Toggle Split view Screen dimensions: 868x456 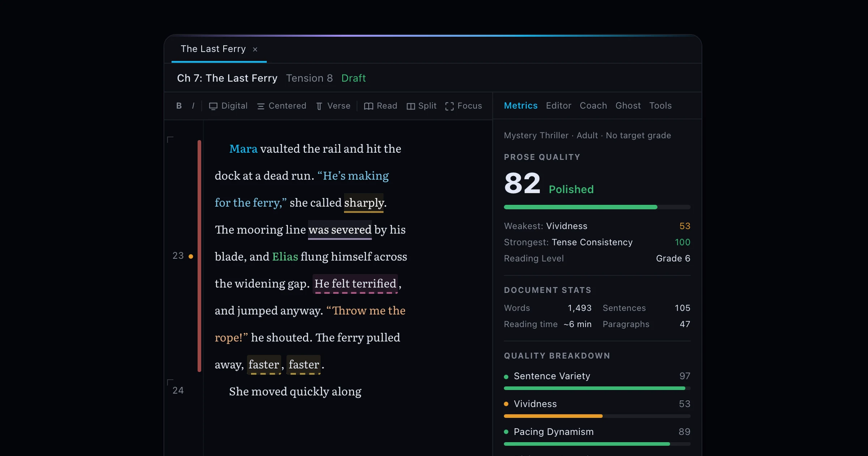tap(421, 106)
